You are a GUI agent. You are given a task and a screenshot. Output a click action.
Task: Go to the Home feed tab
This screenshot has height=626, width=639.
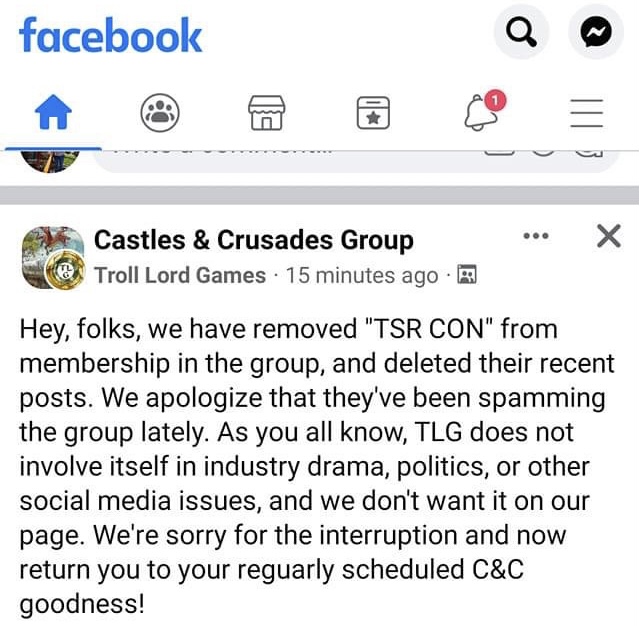tap(54, 114)
